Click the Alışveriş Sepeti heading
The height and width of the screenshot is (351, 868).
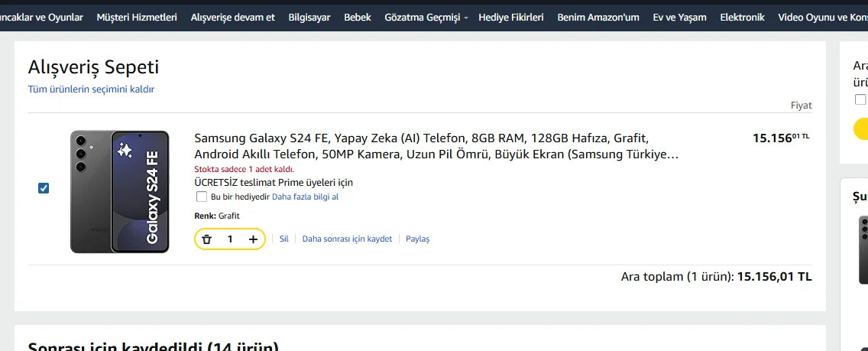coord(93,67)
